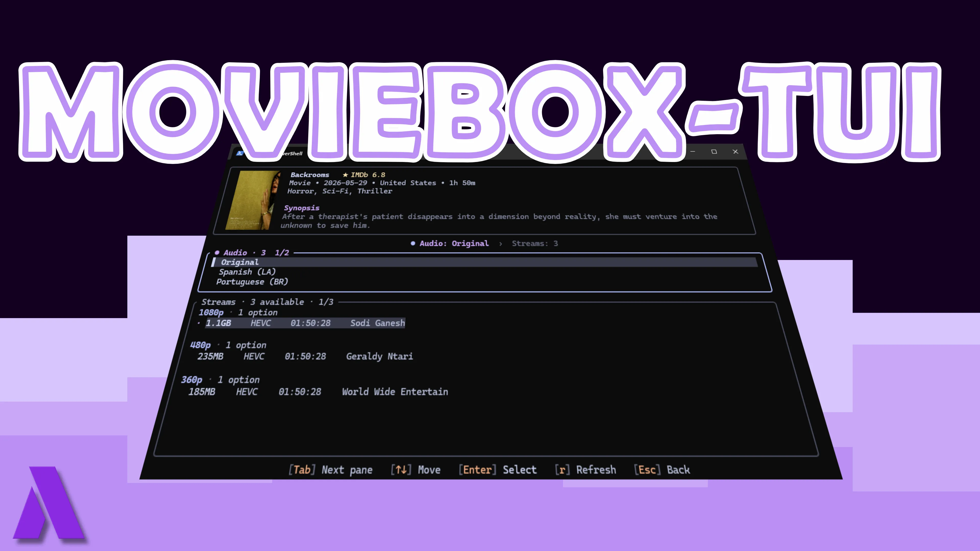Pick the 185MB World Wide Entertain stream

[x=318, y=392]
